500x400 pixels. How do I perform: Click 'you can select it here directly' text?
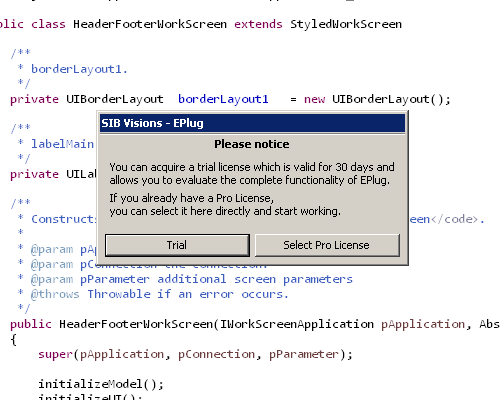coord(180,211)
